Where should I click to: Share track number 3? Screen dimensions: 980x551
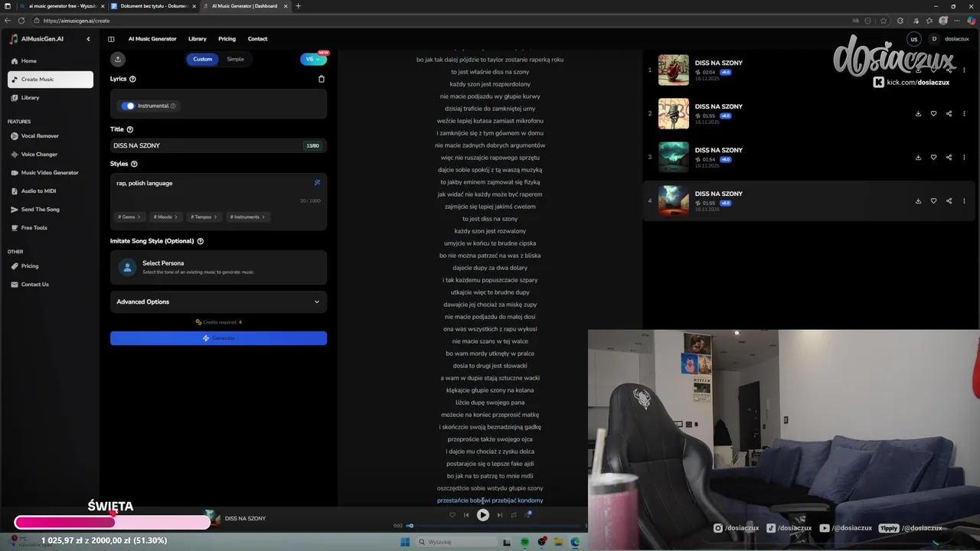tap(949, 157)
